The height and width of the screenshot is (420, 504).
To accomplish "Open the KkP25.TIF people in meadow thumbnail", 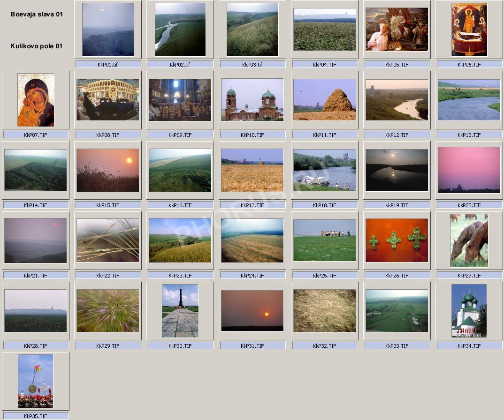I will pos(325,240).
